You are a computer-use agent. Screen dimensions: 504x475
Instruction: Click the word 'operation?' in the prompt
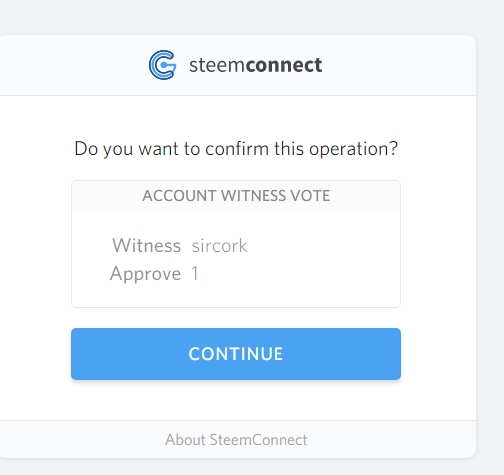[353, 149]
